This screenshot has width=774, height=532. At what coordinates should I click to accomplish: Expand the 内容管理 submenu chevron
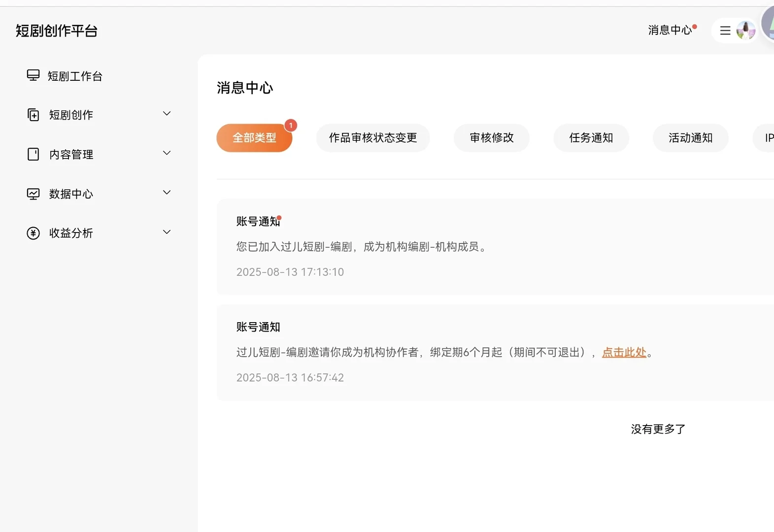click(167, 153)
